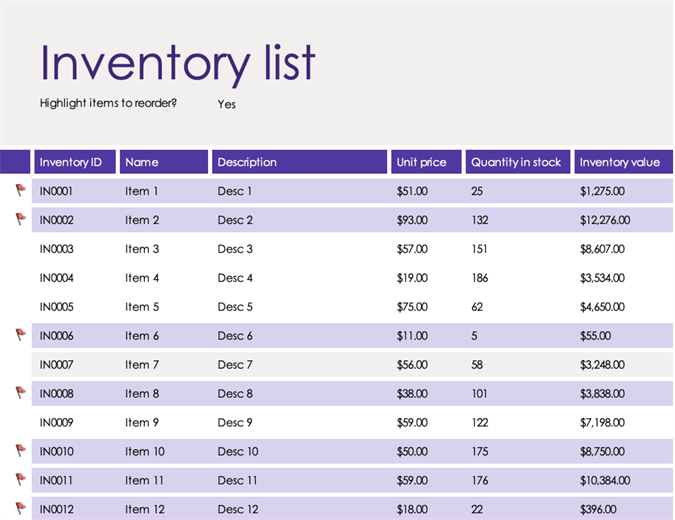This screenshot has height=520, width=675.
Task: Select the IN0003 inventory ID cell
Action: coord(56,249)
